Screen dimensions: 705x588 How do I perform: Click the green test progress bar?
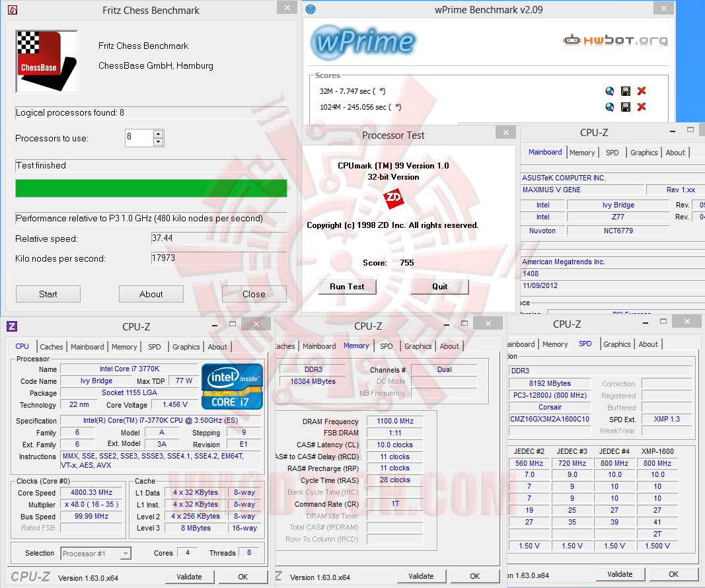(151, 188)
